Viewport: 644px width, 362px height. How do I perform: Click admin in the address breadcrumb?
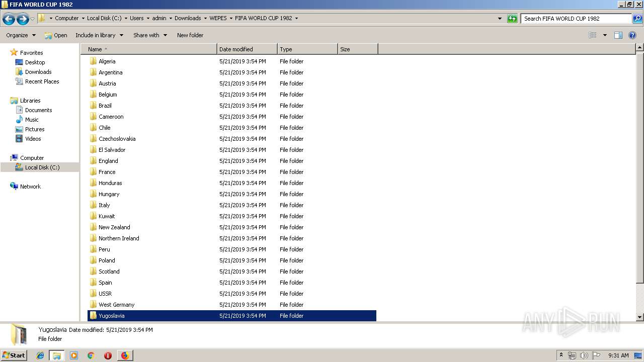tap(159, 18)
